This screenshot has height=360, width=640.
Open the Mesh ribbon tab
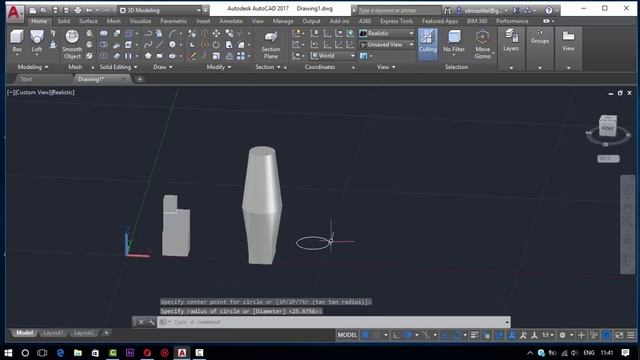tap(113, 21)
